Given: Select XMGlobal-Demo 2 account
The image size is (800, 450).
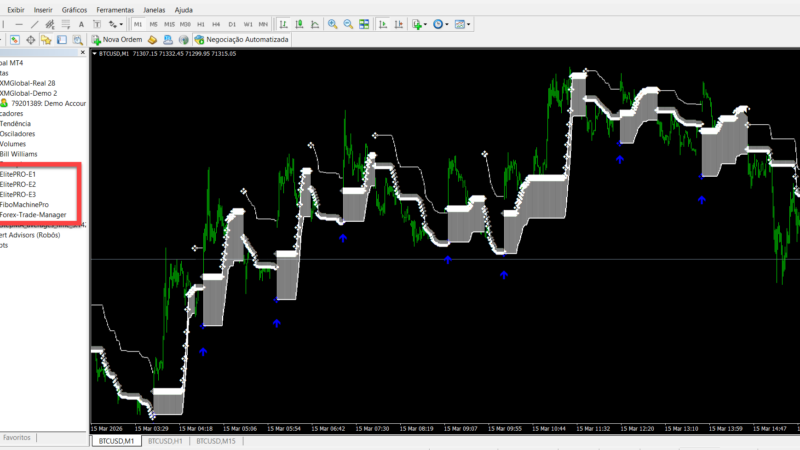Looking at the screenshot, I should coord(29,93).
